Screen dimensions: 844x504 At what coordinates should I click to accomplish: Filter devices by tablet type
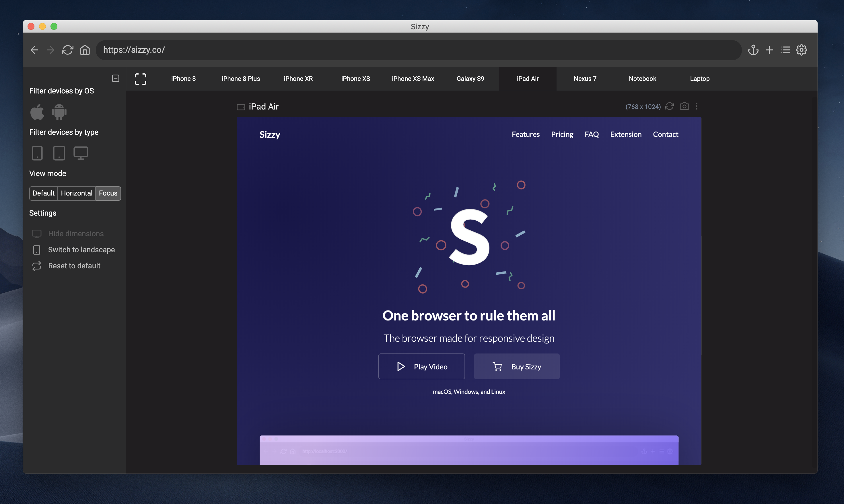(59, 153)
